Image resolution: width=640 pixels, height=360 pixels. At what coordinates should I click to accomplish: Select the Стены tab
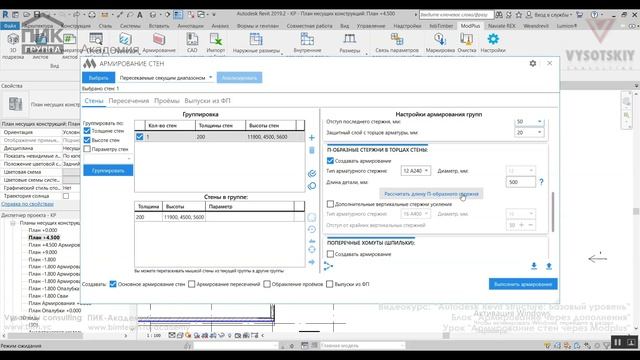(x=94, y=101)
